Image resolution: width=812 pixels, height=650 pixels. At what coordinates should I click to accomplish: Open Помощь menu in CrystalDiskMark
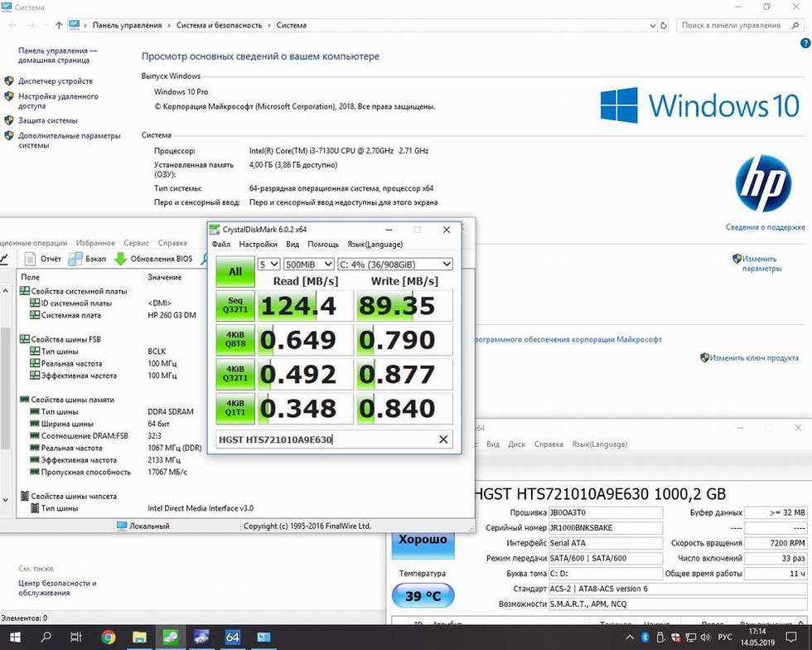coord(323,244)
